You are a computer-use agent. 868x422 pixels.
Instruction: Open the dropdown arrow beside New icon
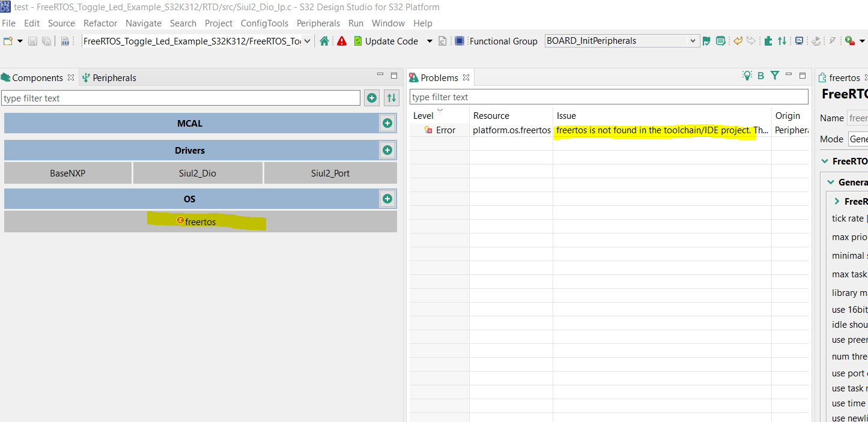coord(20,41)
